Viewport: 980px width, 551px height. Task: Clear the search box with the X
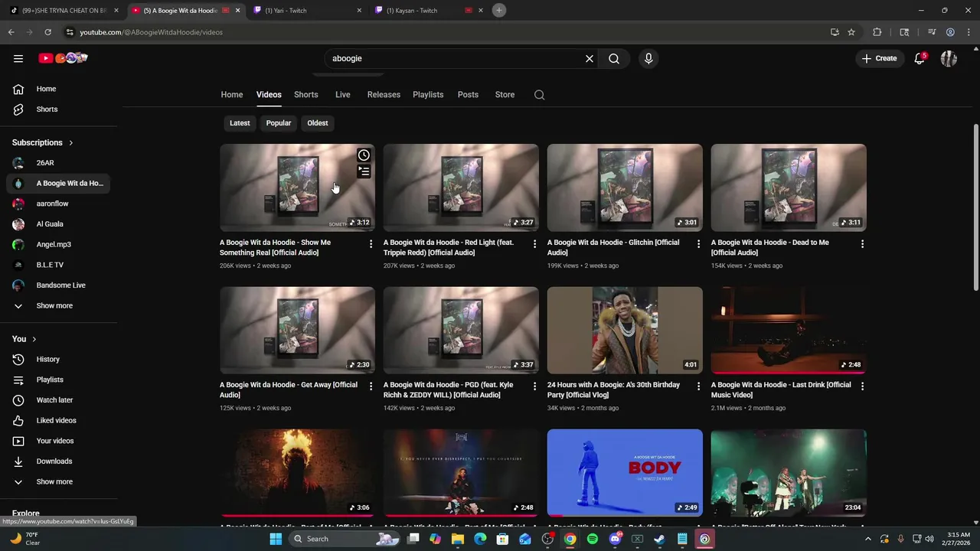pos(590,58)
